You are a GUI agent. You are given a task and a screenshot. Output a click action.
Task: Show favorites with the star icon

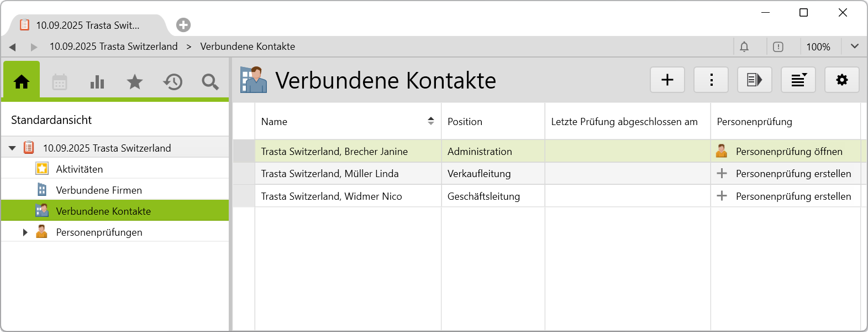[135, 82]
